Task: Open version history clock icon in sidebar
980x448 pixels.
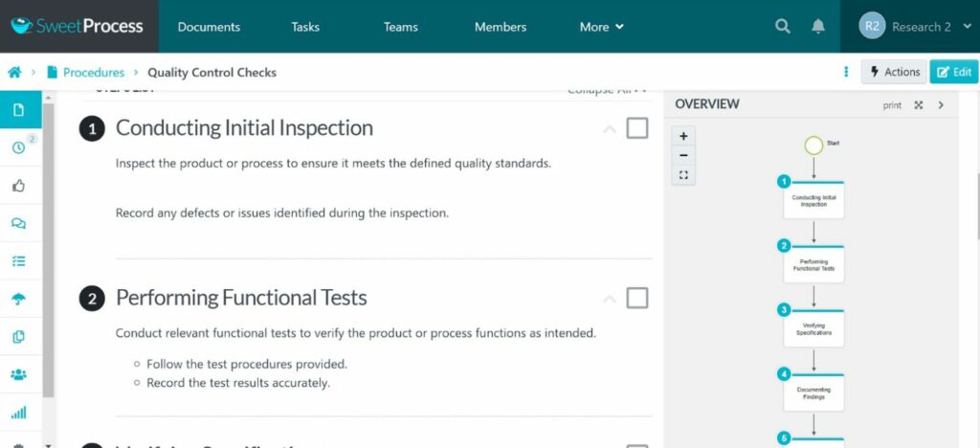Action: click(x=19, y=147)
